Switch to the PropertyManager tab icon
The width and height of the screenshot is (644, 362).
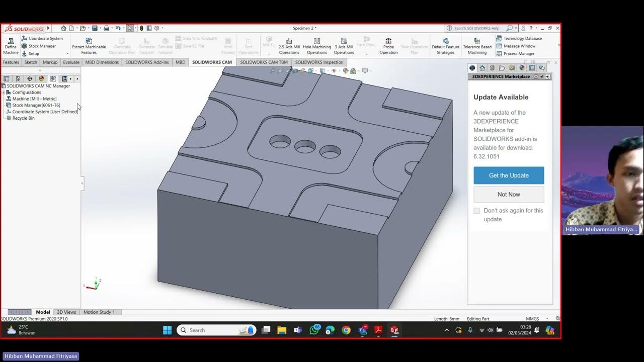click(18, 78)
